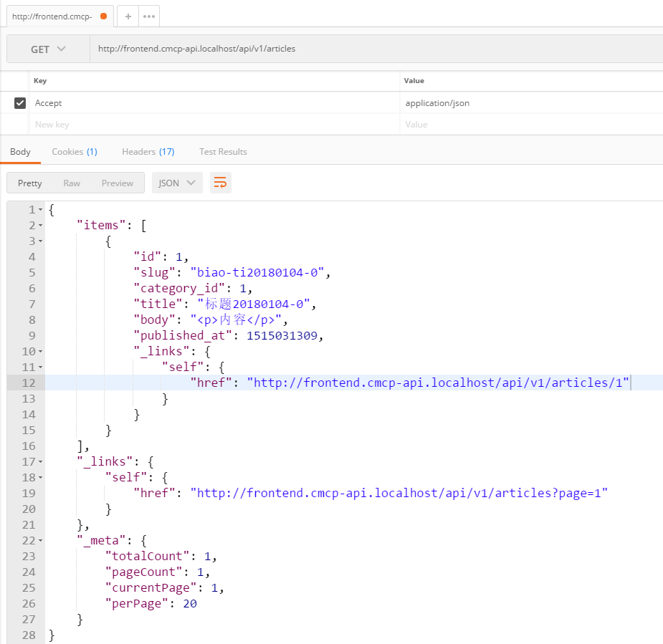Image resolution: width=663 pixels, height=644 pixels.
Task: Open the Test Results tab
Action: [x=223, y=152]
